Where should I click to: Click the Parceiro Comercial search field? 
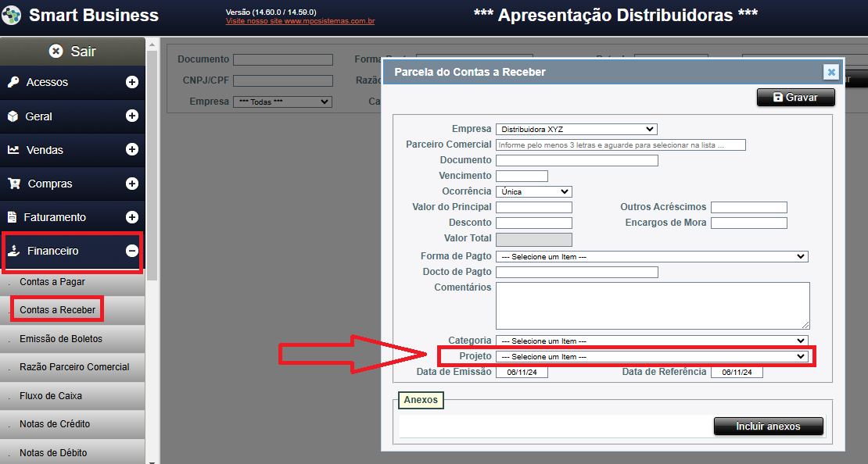(x=620, y=145)
